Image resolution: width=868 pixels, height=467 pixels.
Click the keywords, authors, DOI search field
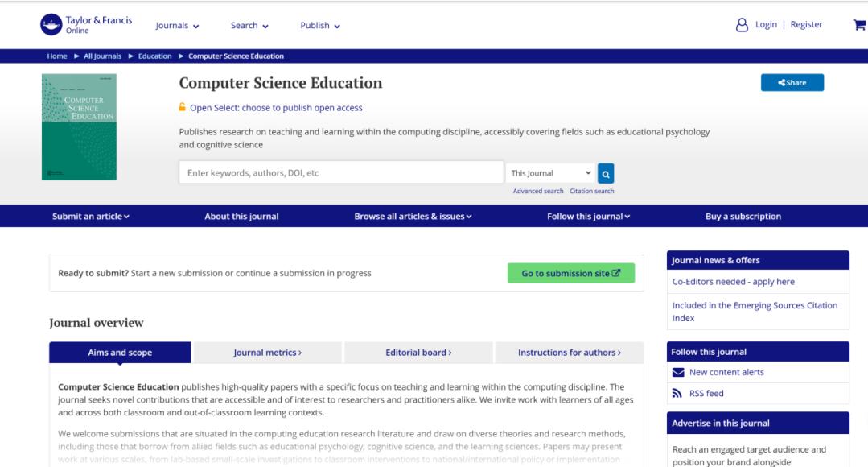click(341, 173)
